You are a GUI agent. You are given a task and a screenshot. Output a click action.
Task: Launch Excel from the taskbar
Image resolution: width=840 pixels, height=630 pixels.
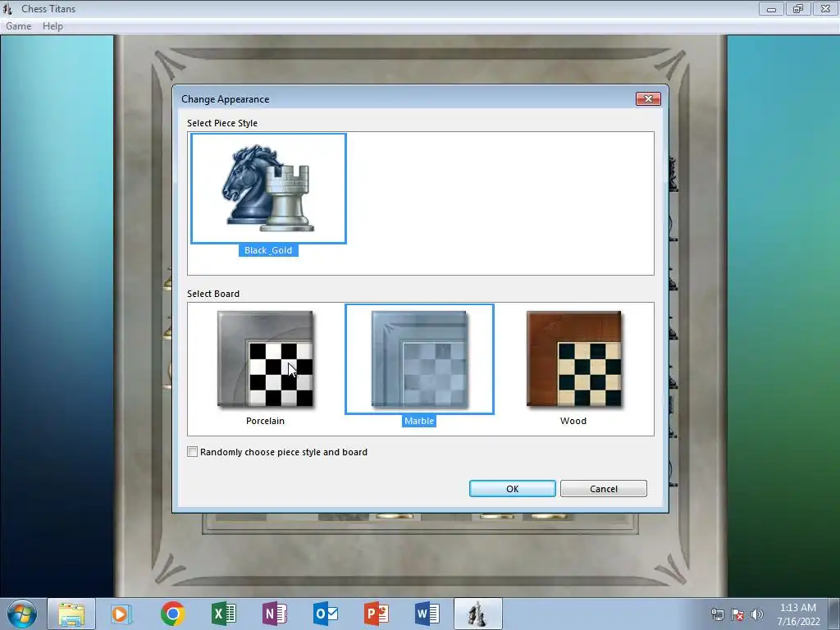(x=223, y=614)
